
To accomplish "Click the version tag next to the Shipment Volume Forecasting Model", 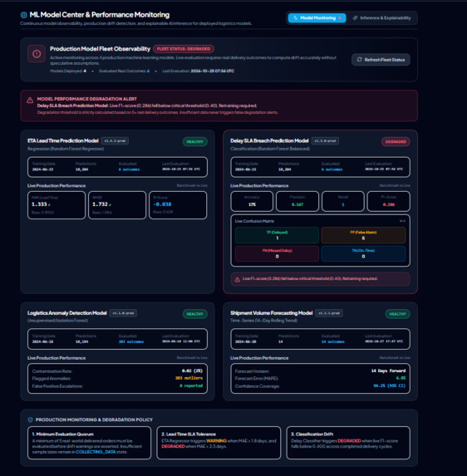I will 329,313.
